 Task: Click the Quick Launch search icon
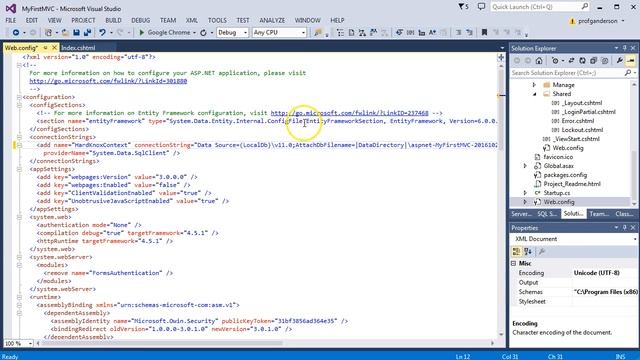[x=584, y=7]
